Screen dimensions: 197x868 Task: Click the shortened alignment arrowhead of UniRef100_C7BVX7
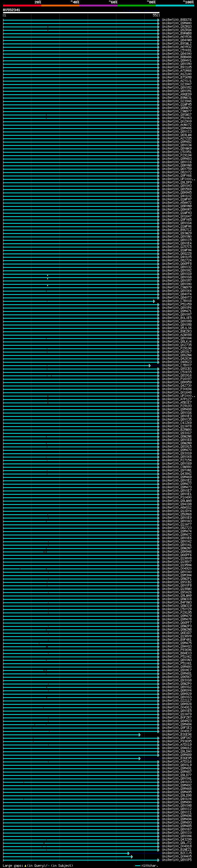(150, 365)
